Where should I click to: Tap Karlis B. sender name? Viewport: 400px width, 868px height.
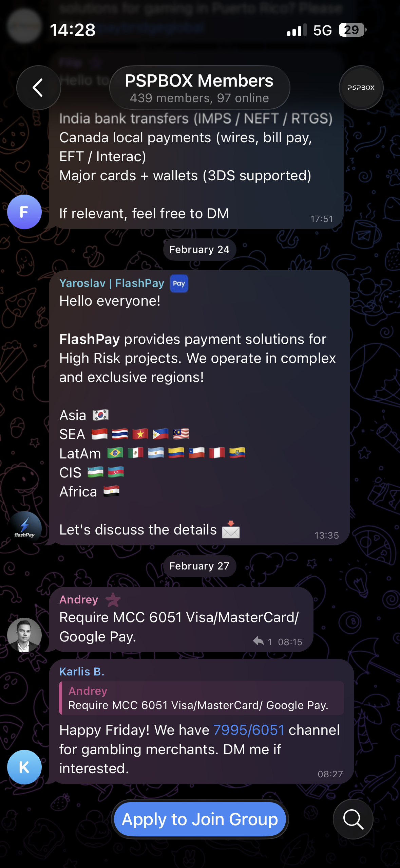point(82,671)
